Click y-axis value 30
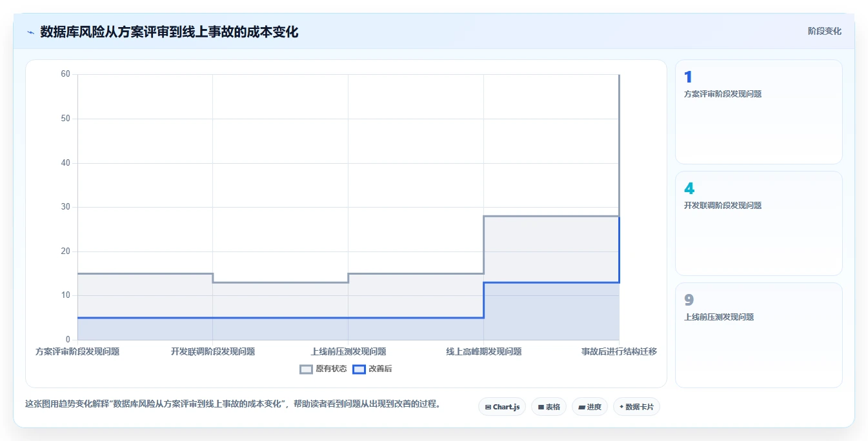The image size is (868, 441). [x=65, y=207]
